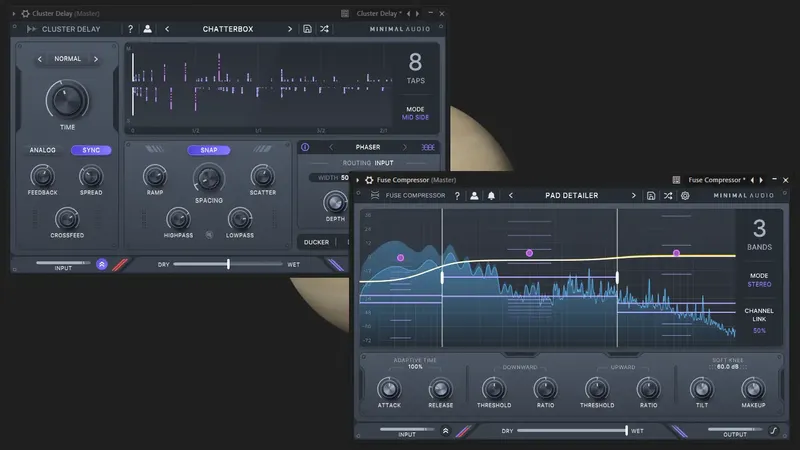The image size is (800, 450).
Task: Click the Phaser routing Input value
Action: [x=384, y=163]
